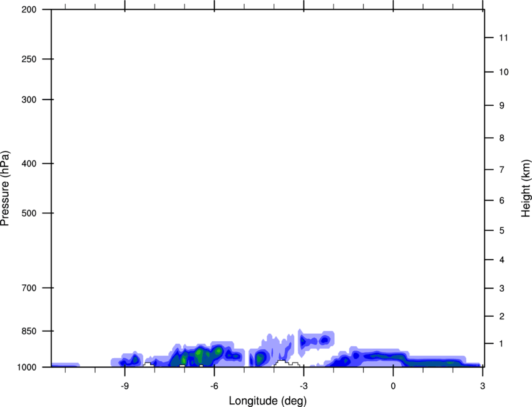This screenshot has width=532, height=407.
Task: Click the 'Height (km)' axis title
Action: 526,188
